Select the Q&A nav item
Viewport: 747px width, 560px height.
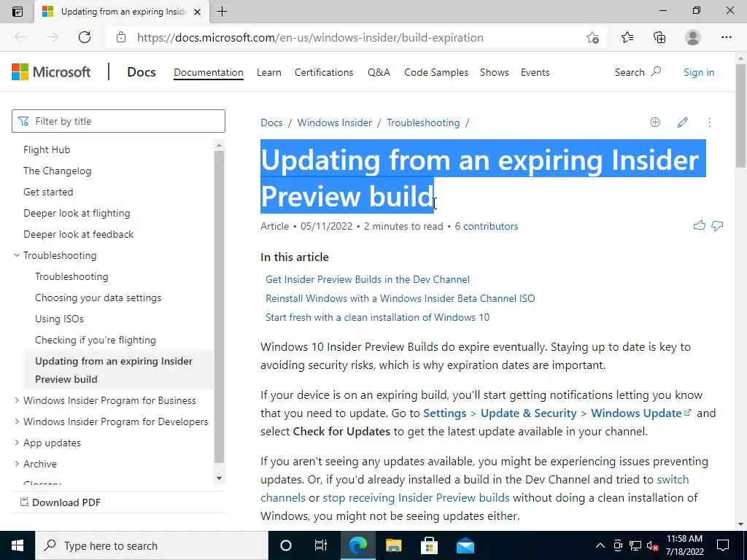379,72
